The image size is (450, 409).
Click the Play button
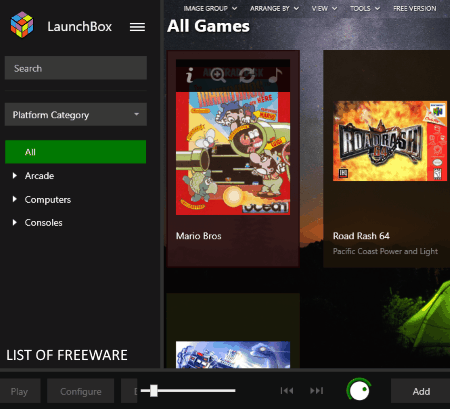19,391
